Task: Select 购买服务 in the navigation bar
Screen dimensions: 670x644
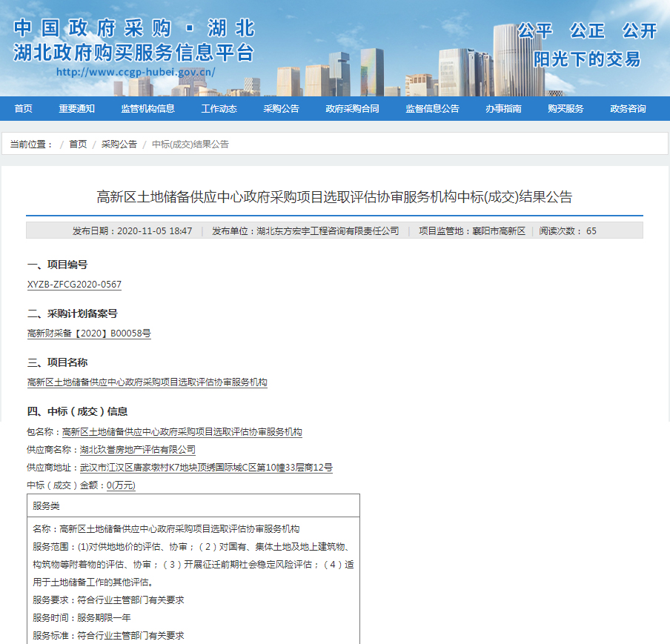Action: [x=565, y=108]
